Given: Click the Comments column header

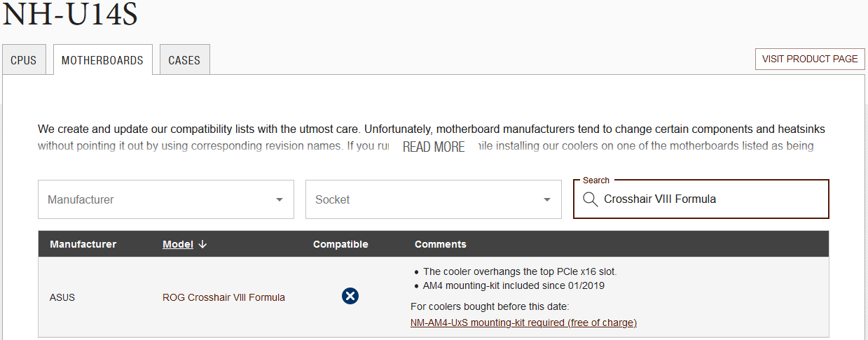Looking at the screenshot, I should click(x=440, y=244).
